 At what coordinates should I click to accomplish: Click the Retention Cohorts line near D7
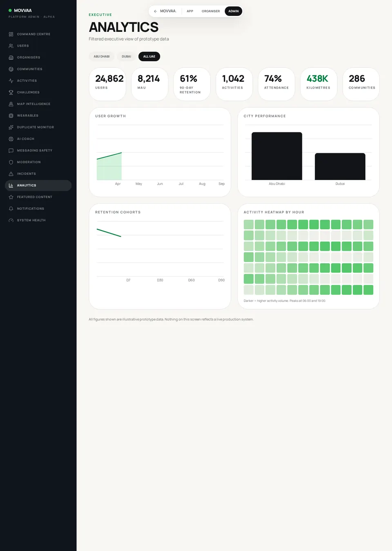tap(109, 233)
